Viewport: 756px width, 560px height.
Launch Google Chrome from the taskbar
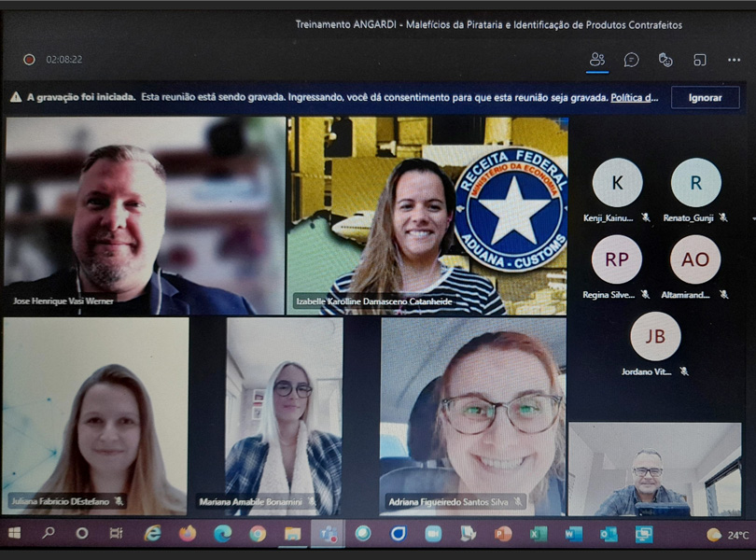coord(258,534)
